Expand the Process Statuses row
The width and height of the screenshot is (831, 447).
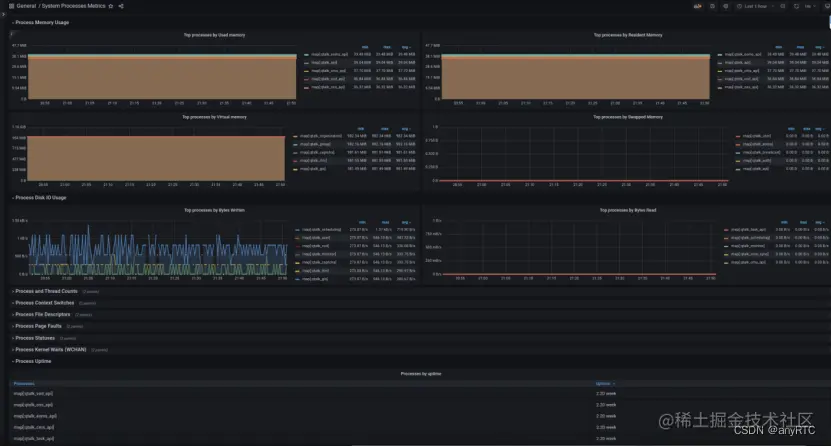coord(35,338)
